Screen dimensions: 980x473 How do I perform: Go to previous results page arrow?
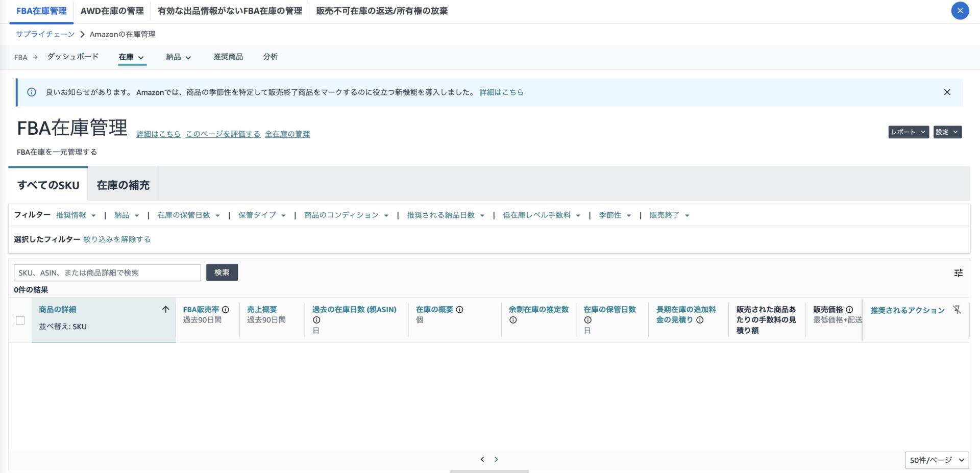point(482,459)
